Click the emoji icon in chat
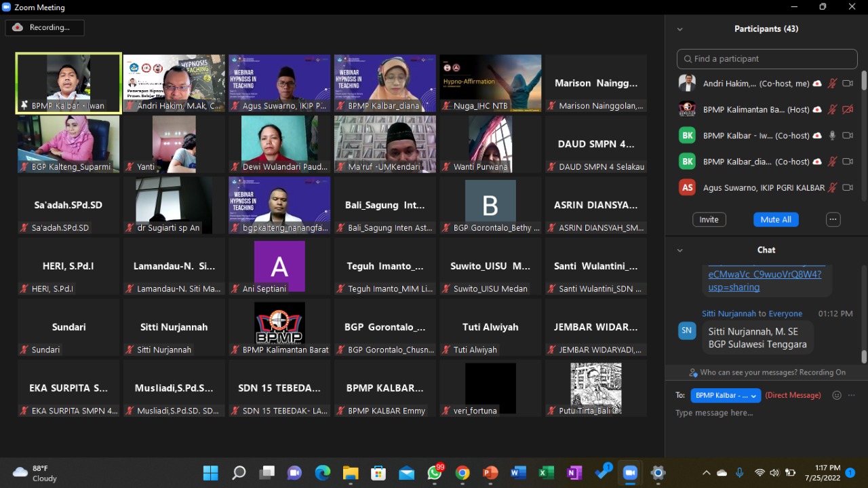This screenshot has height=488, width=868. pos(837,395)
